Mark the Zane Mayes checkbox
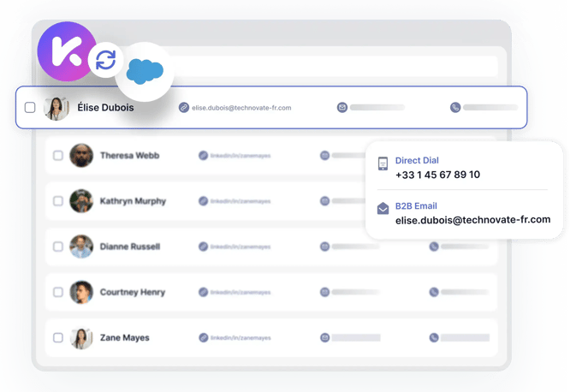This screenshot has width=588, height=392. coord(57,337)
